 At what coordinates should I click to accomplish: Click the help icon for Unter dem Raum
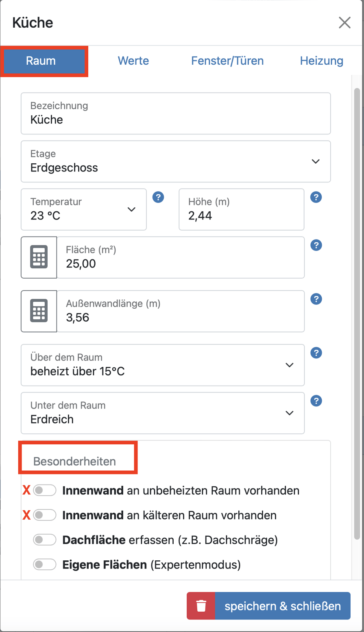point(316,401)
